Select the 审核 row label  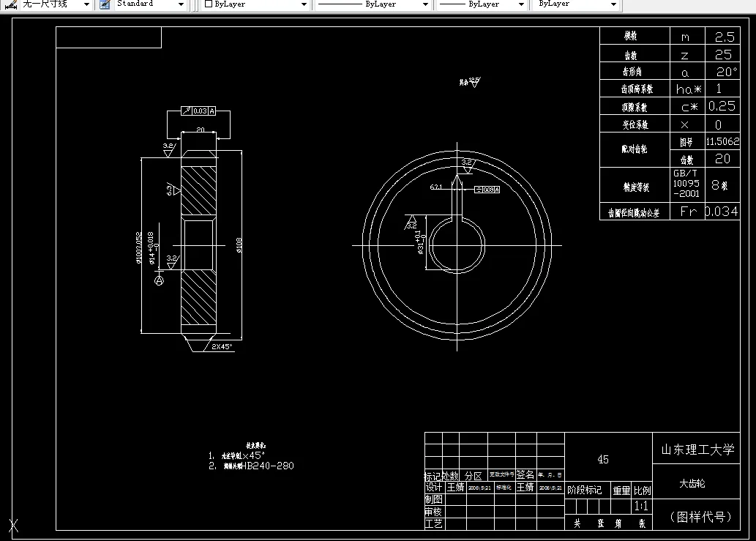tap(433, 512)
